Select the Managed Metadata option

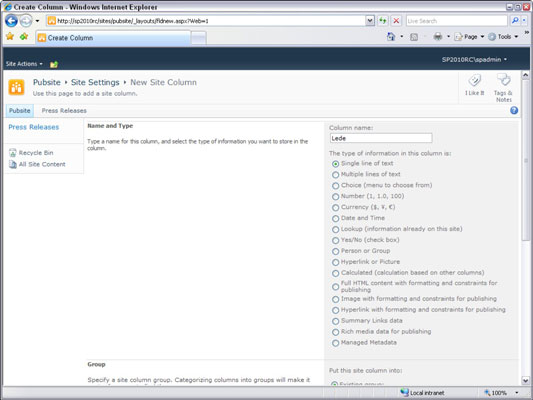(336, 343)
